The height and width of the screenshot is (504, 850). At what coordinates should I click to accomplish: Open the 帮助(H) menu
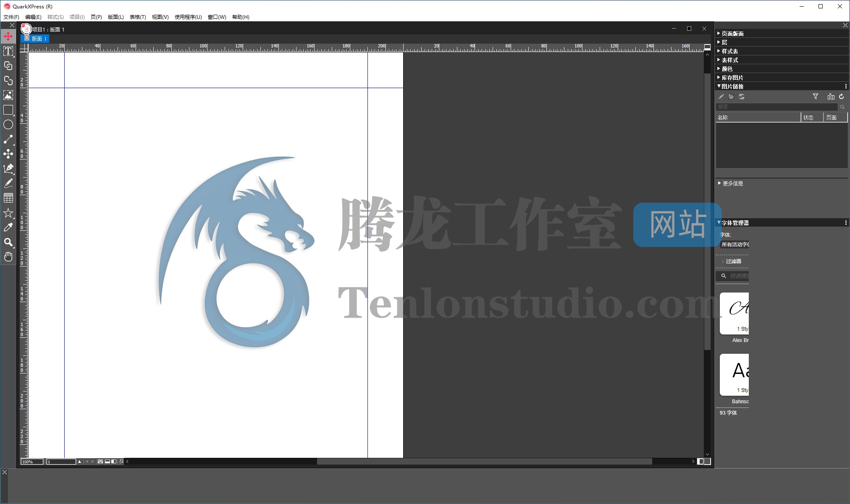[x=241, y=17]
